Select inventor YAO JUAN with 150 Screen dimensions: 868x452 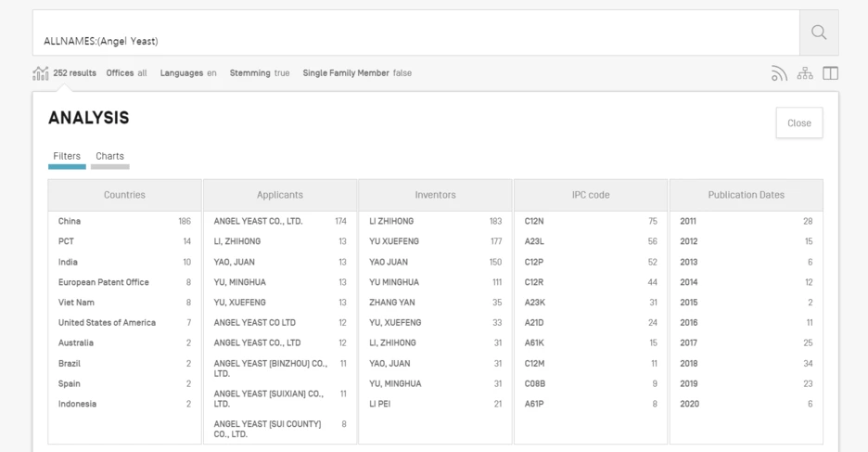click(x=436, y=262)
